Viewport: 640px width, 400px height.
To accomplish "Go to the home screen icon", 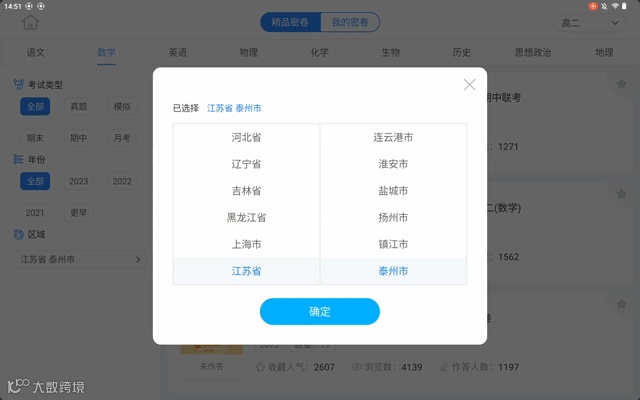I will pos(30,22).
